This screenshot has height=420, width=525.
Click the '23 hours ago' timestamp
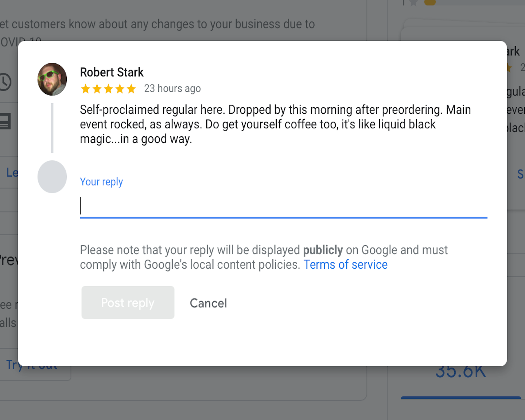tap(172, 89)
